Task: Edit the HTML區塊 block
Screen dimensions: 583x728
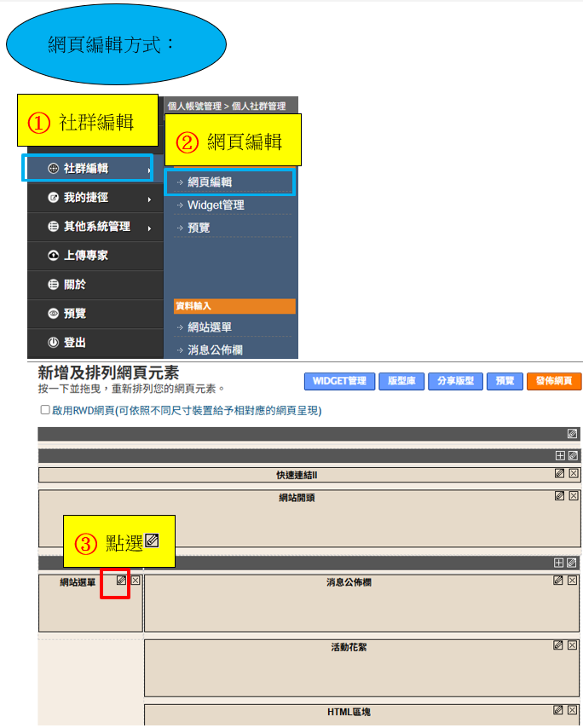Action: click(558, 710)
